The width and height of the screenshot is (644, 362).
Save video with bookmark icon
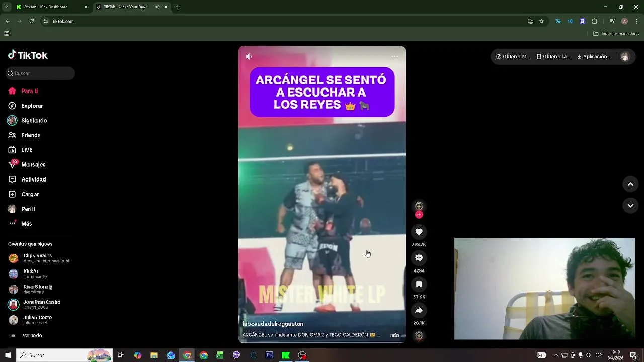click(x=419, y=284)
